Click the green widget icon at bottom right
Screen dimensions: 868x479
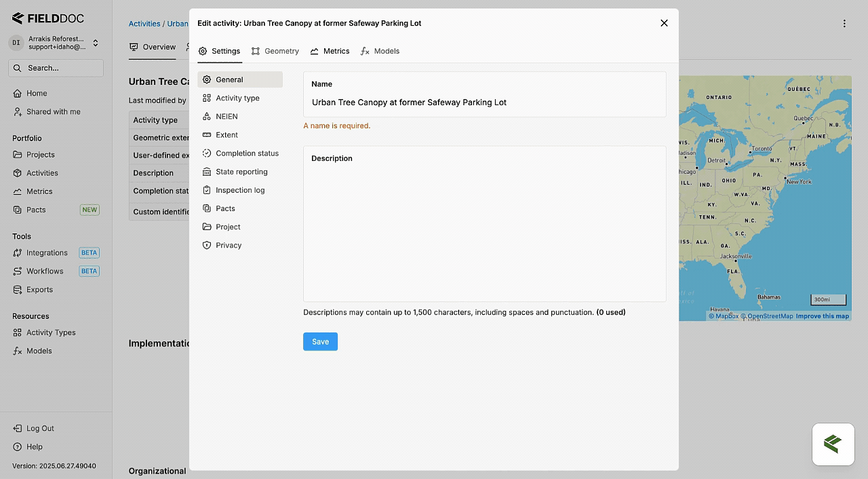(833, 444)
